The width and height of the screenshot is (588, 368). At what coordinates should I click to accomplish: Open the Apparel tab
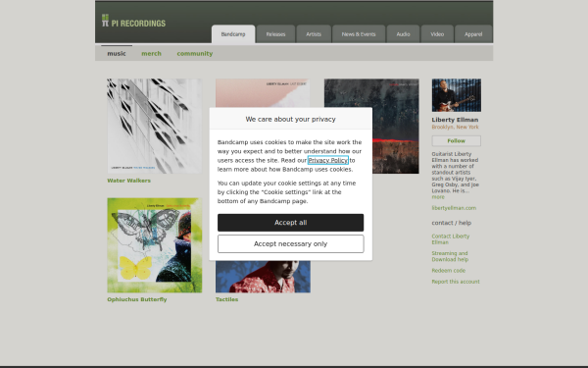tap(473, 34)
